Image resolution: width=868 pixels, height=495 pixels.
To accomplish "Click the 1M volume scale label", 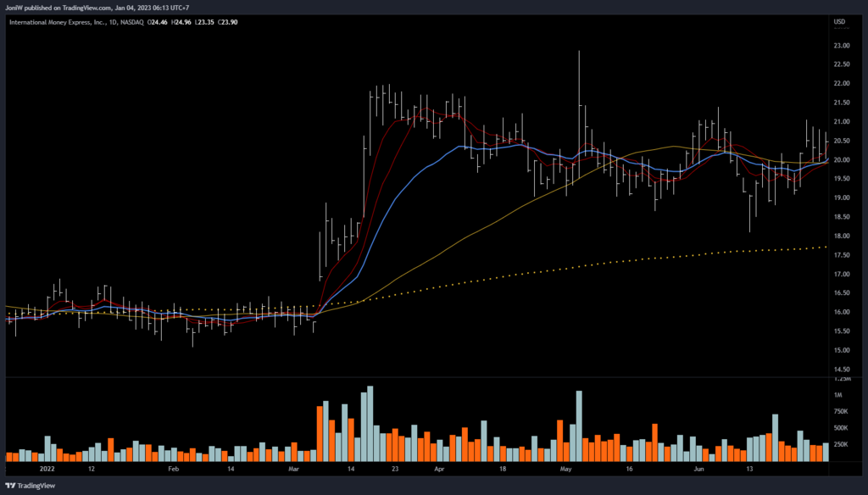I will click(837, 396).
